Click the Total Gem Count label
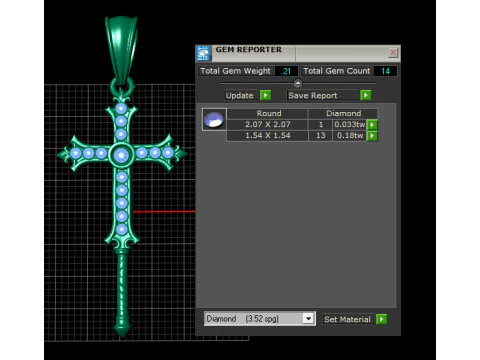The width and height of the screenshot is (480, 360). tap(337, 71)
